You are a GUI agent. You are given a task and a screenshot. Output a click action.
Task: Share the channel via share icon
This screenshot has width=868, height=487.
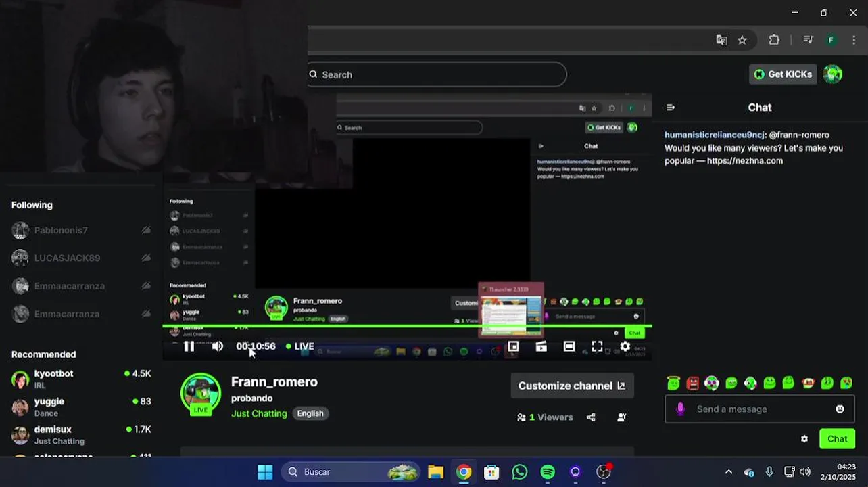click(591, 417)
